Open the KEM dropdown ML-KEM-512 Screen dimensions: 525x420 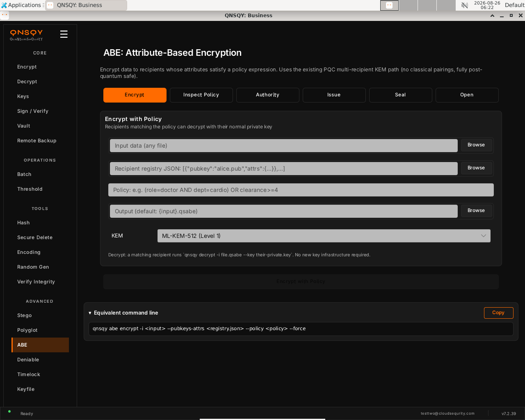point(324,236)
